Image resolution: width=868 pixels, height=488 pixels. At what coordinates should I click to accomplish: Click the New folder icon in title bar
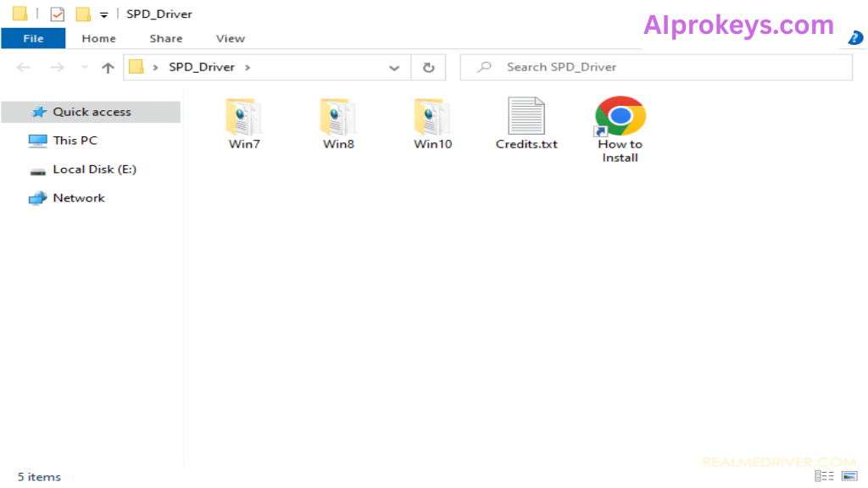click(x=83, y=14)
